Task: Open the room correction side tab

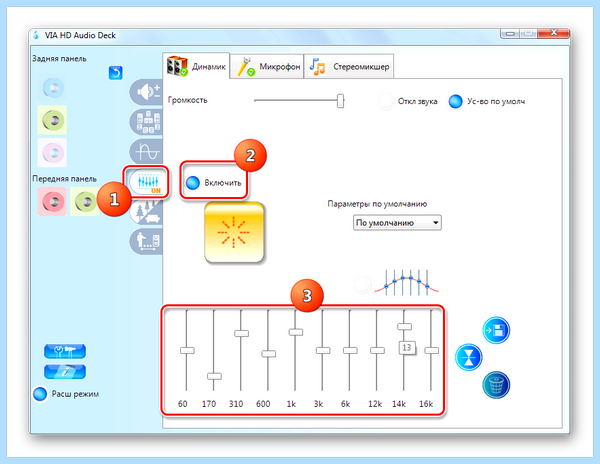Action: coord(147,242)
